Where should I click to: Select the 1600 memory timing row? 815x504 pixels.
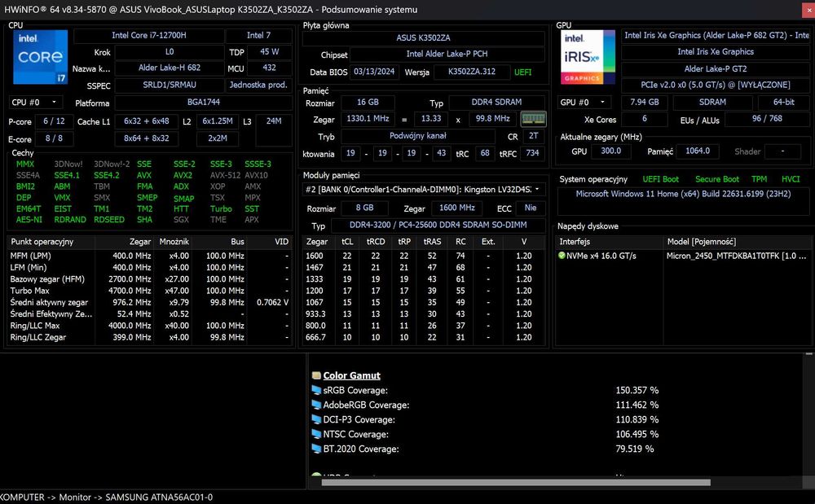pyautogui.click(x=424, y=256)
